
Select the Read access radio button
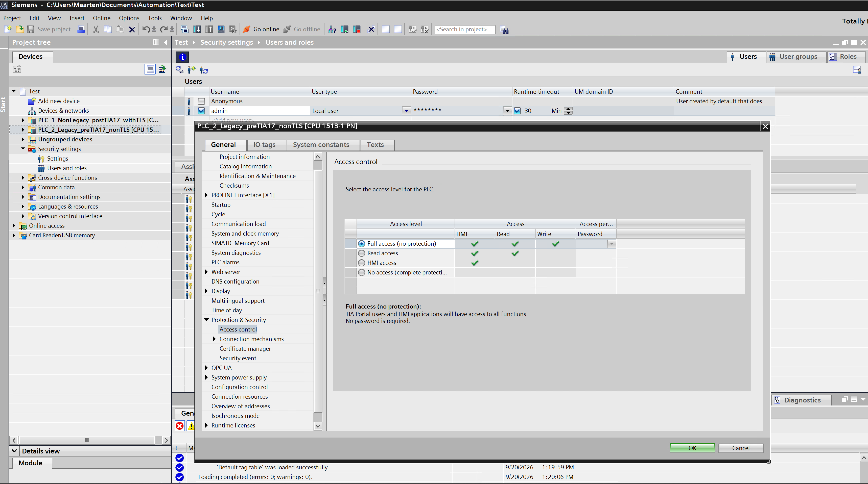[362, 253]
